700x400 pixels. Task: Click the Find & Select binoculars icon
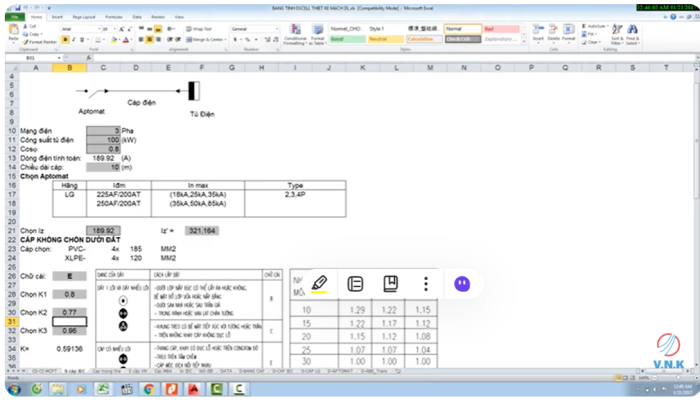pyautogui.click(x=632, y=33)
